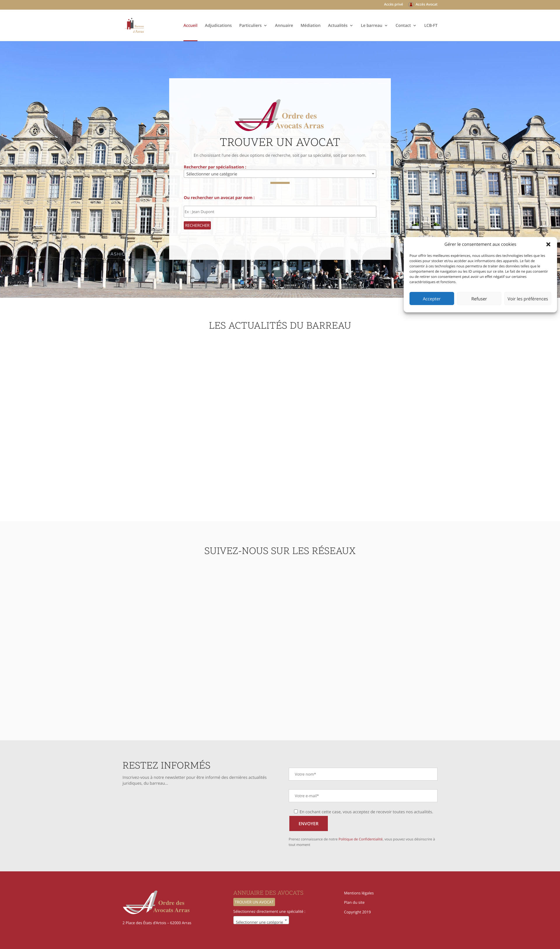The height and width of the screenshot is (949, 560).
Task: Click the red RECHERCHER button
Action: click(x=197, y=225)
